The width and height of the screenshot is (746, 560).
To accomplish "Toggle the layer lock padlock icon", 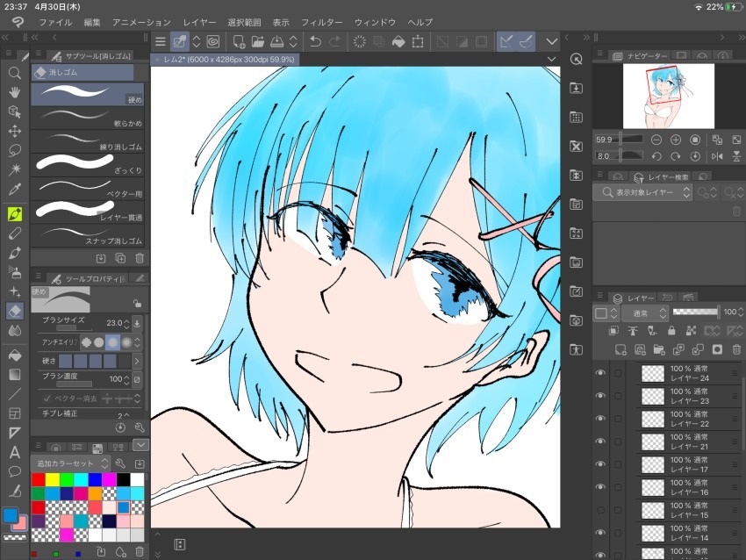I will tap(671, 331).
